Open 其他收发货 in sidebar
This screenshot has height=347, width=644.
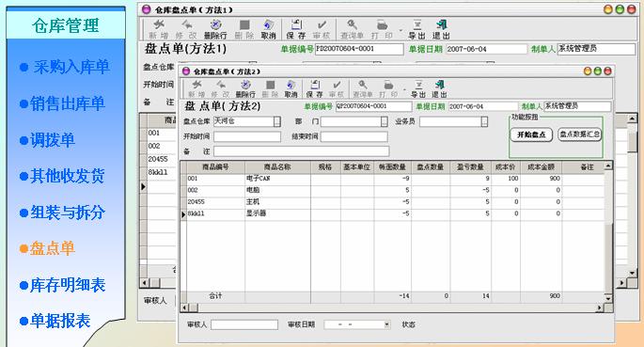[67, 176]
